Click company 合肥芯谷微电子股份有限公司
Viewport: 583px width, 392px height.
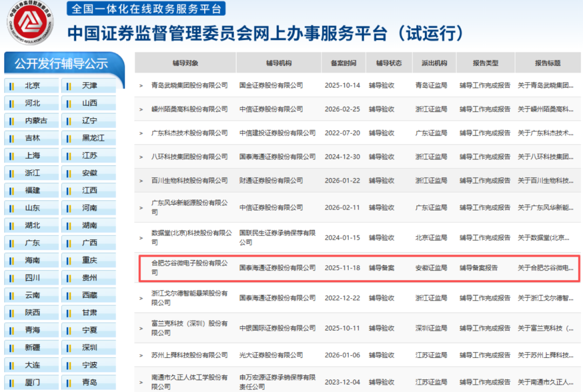[189, 268]
